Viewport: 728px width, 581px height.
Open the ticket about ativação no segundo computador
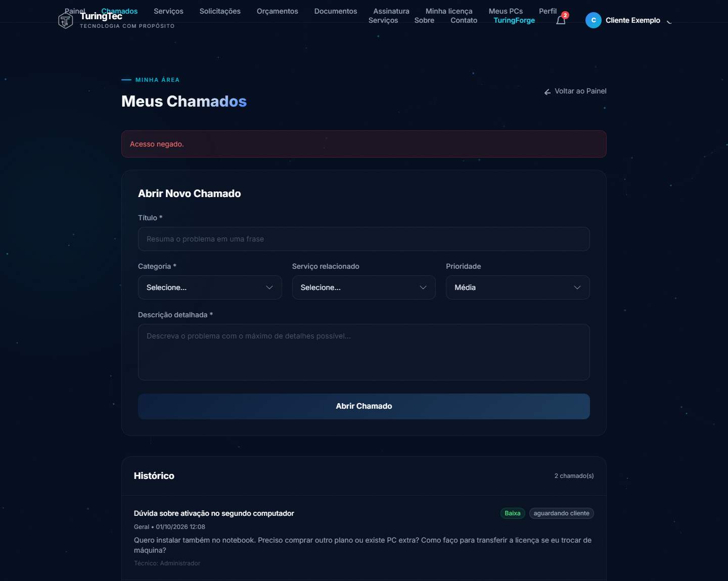point(214,513)
